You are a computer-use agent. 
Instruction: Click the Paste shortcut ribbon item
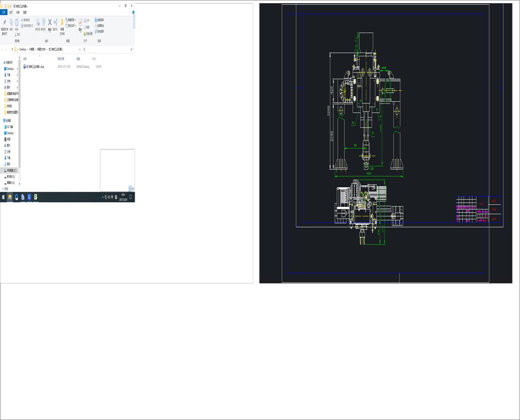[27, 26]
